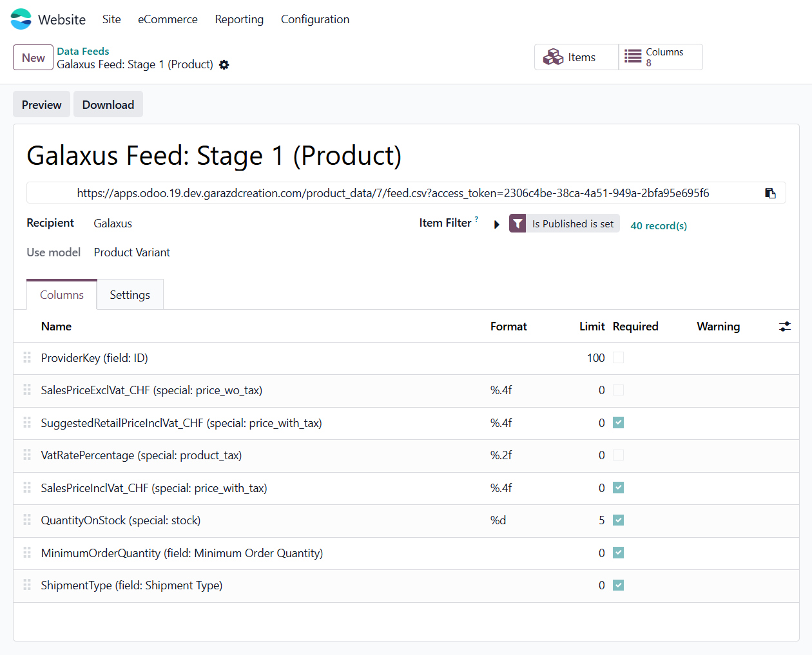Open column visibility adjust icon
Viewport: 812px width, 655px height.
coord(784,327)
